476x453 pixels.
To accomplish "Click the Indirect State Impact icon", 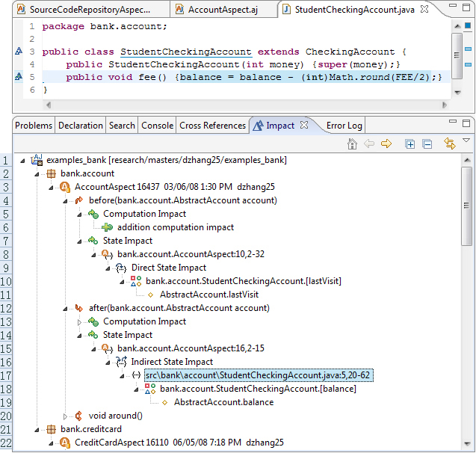I will pos(121,362).
